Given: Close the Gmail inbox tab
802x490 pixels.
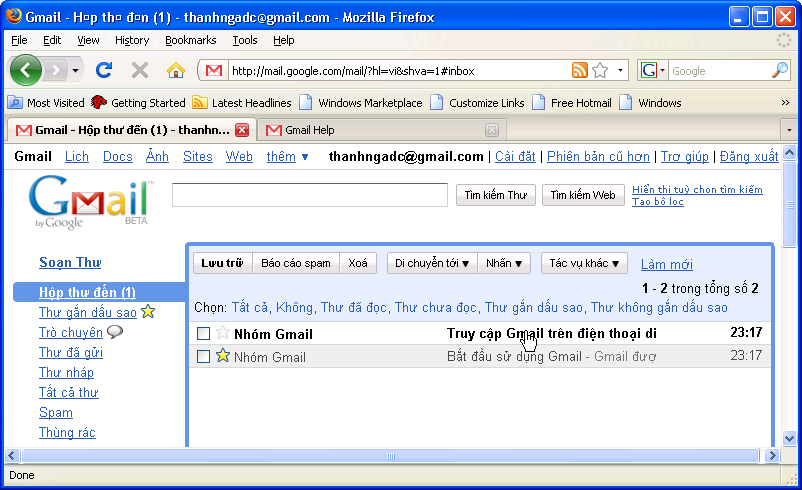Looking at the screenshot, I should (242, 130).
